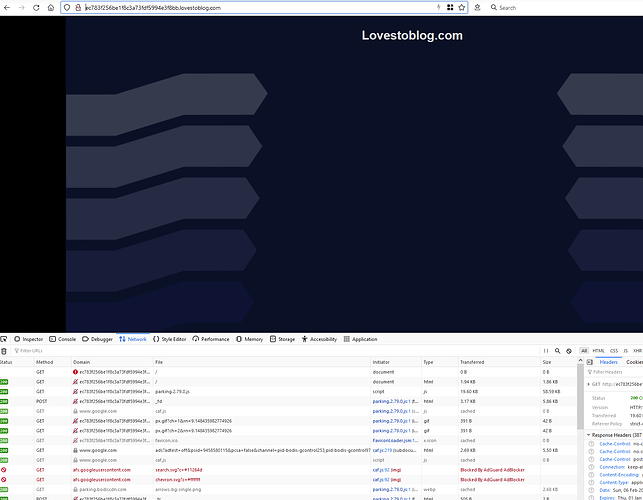Open the request blocking panel
The height and width of the screenshot is (500, 643).
tap(569, 351)
